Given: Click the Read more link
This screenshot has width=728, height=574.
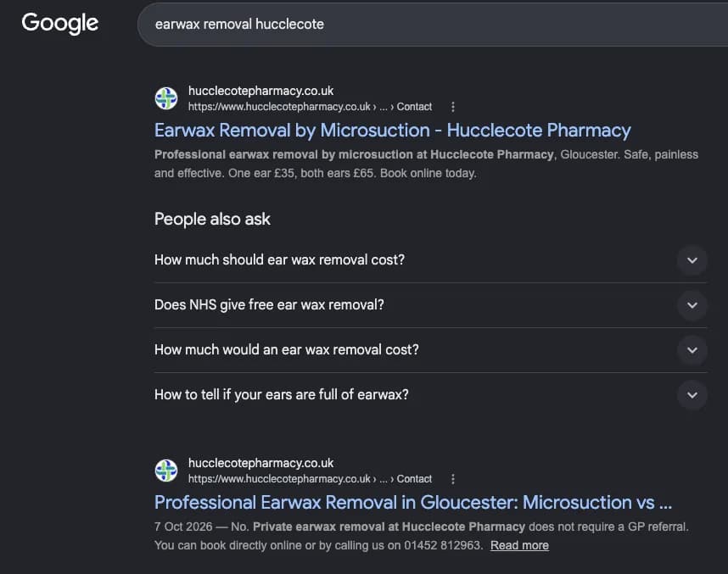Looking at the screenshot, I should (519, 545).
